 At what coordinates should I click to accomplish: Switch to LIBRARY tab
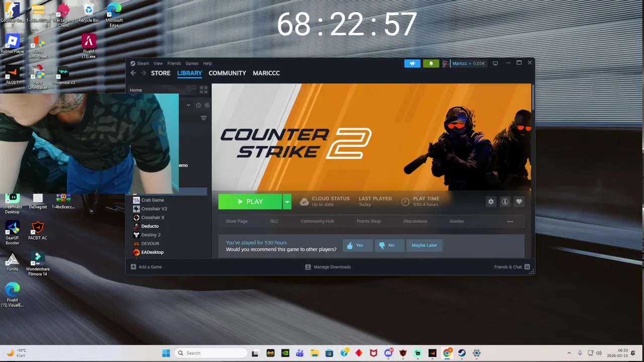click(189, 73)
